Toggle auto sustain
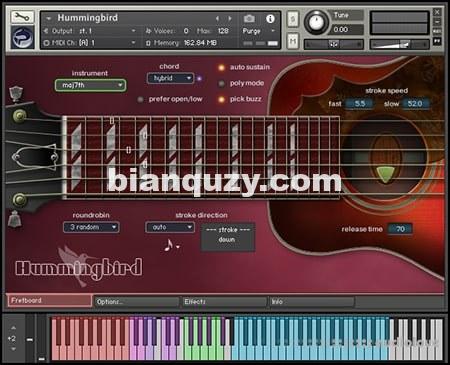The image size is (450, 365). tap(221, 68)
